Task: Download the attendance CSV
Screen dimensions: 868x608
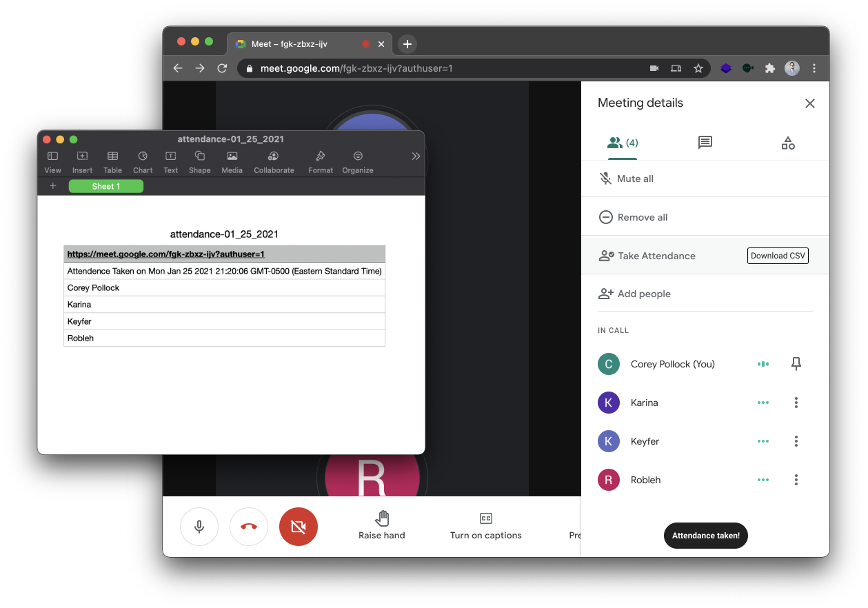Action: (x=778, y=256)
